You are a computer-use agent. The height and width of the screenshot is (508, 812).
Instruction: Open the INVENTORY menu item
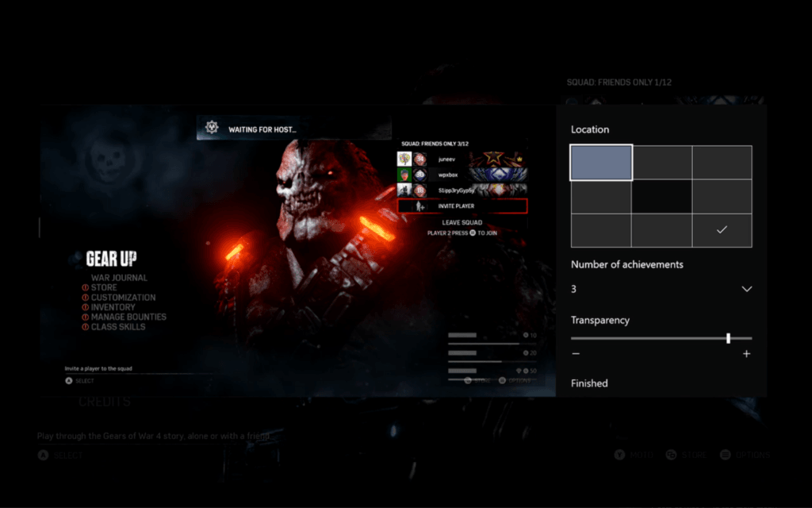(113, 307)
